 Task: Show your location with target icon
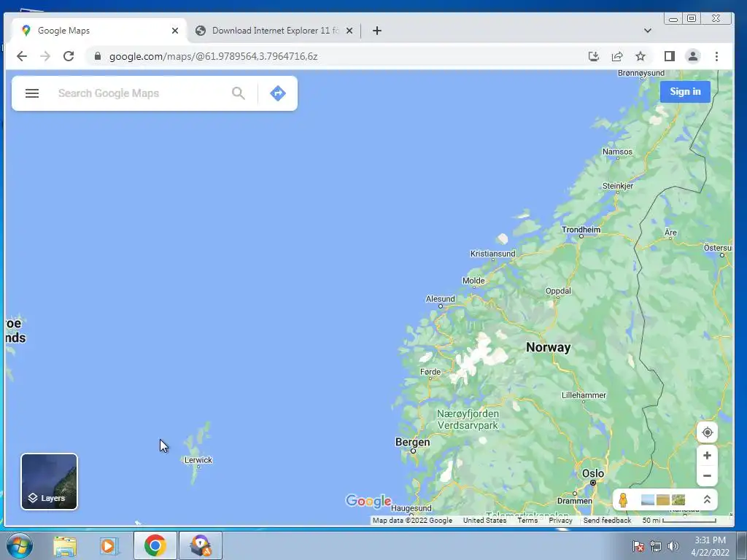pos(707,432)
